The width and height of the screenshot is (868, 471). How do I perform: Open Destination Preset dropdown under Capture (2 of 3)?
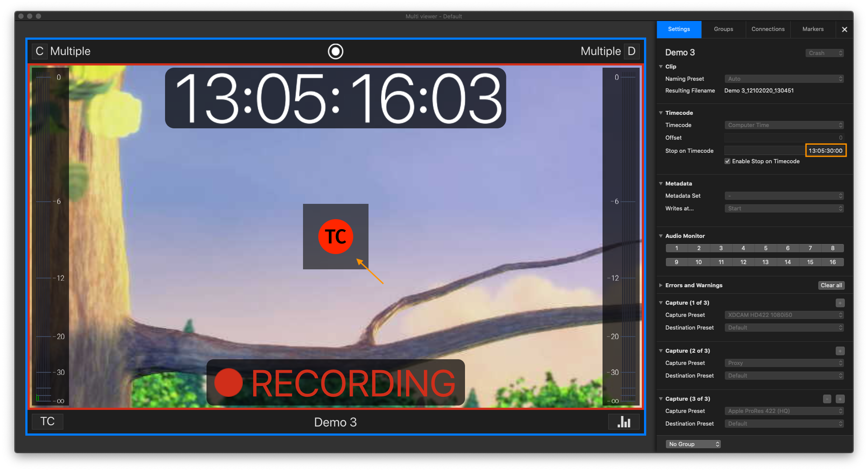(x=784, y=376)
